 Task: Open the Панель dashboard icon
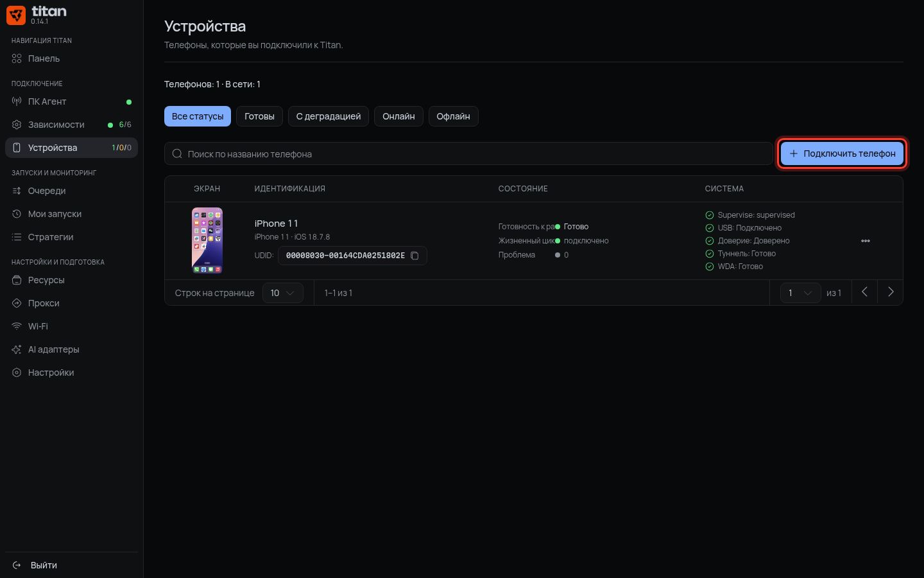point(17,58)
